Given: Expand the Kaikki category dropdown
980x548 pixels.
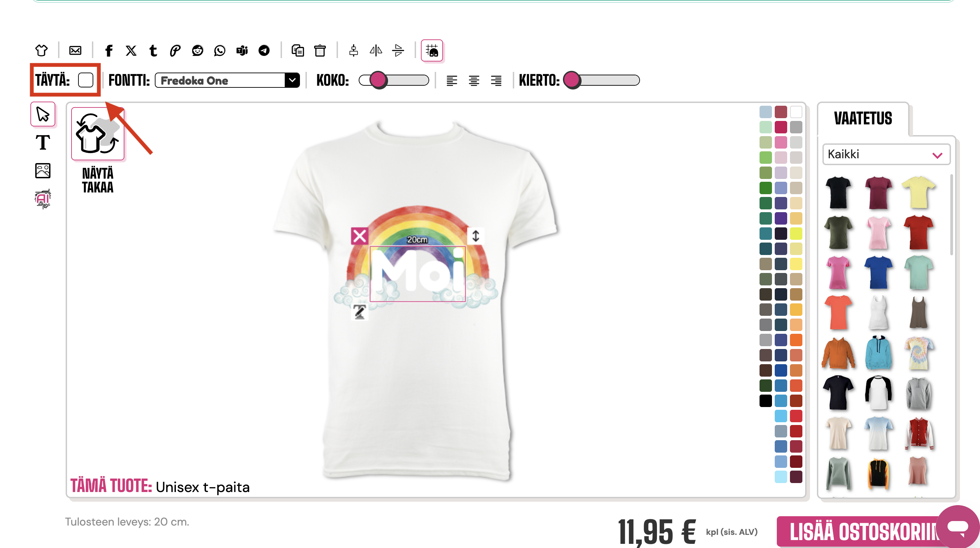Looking at the screenshot, I should click(886, 154).
